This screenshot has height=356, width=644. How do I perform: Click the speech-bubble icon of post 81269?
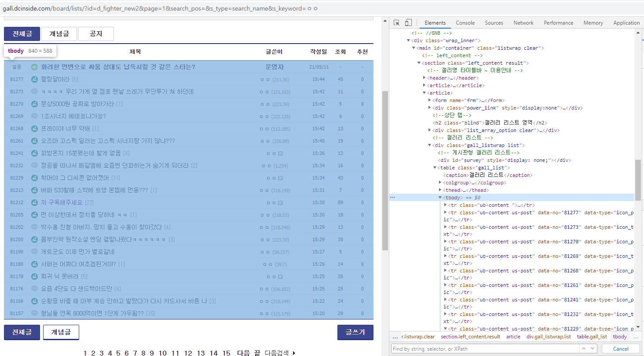pos(34,116)
